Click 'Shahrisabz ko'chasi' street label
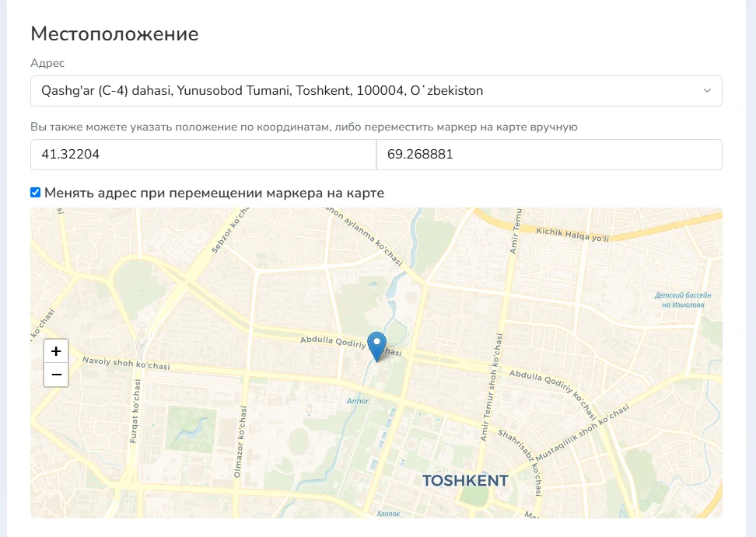This screenshot has height=537, width=756. click(x=520, y=462)
